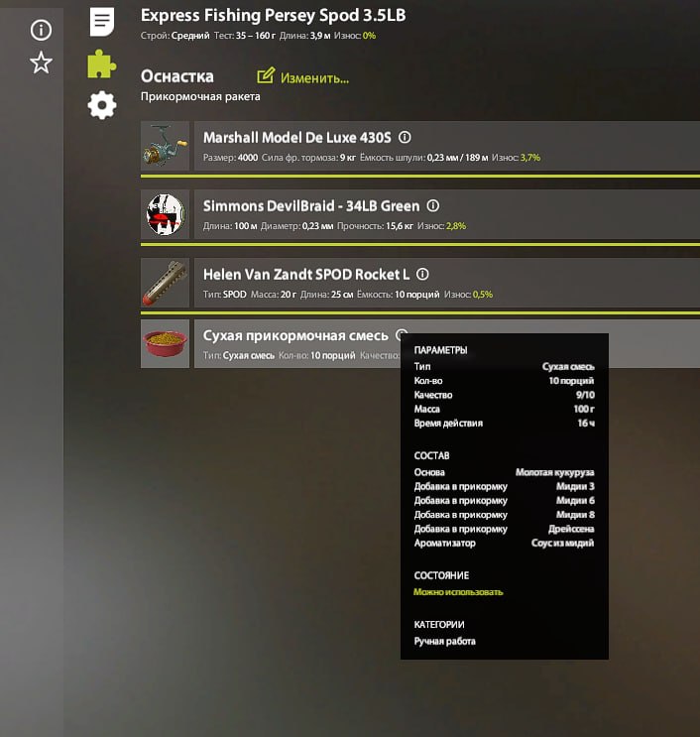Viewport: 700px width, 737px height.
Task: Click the ПАРАМЕТРЫ tooltip heading
Action: (x=440, y=350)
